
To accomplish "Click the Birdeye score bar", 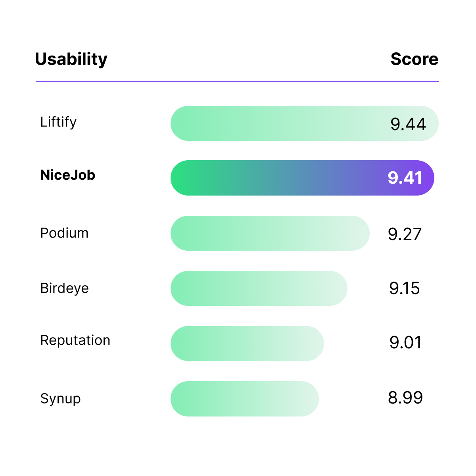I will point(259,288).
